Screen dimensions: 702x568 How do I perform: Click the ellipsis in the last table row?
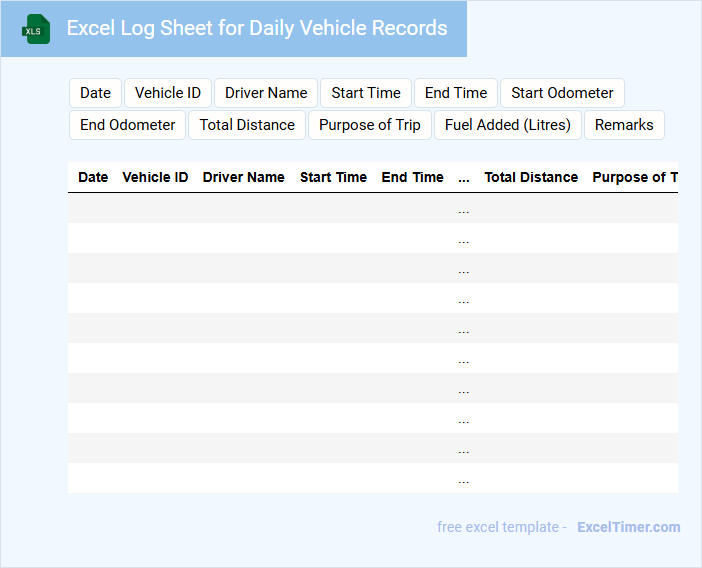[464, 479]
